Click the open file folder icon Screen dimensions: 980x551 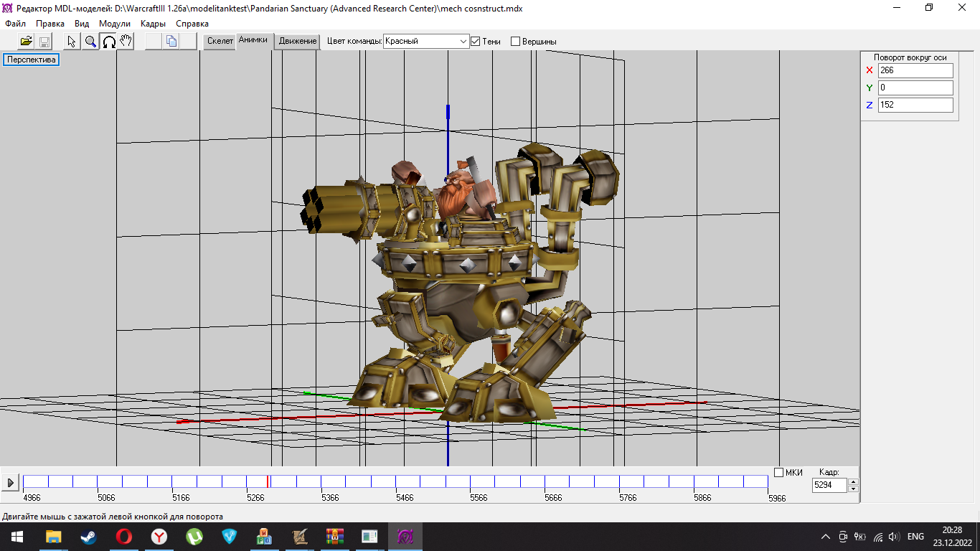27,41
